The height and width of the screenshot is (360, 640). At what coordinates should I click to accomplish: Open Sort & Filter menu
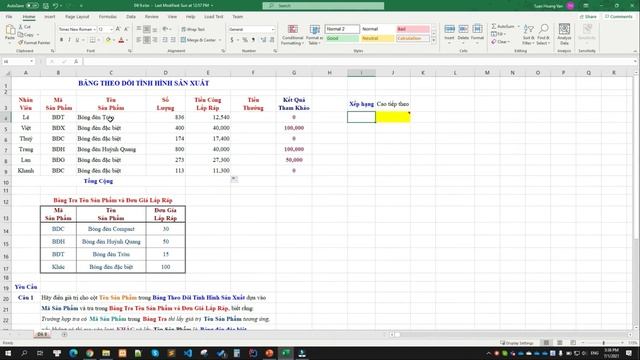click(x=528, y=35)
